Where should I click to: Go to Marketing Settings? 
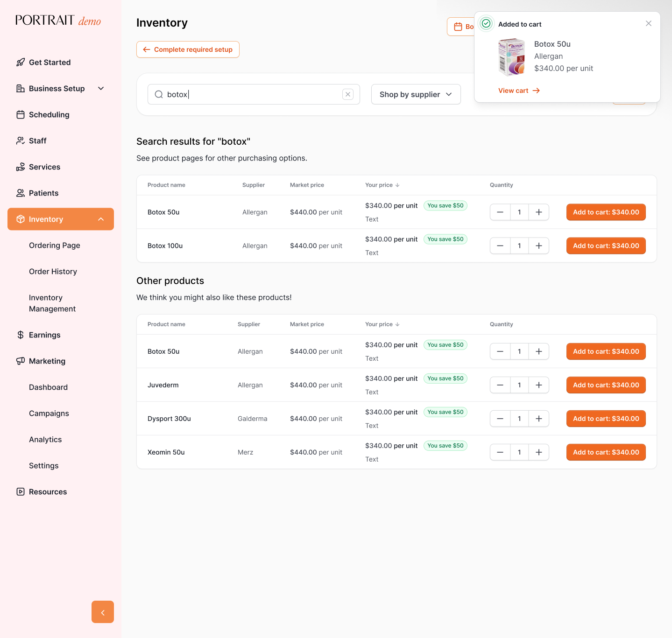pos(44,465)
